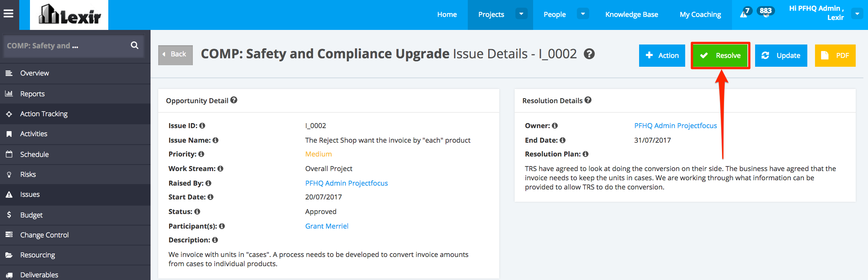Viewport: 868px width, 280px height.
Task: Click info icon beside Start Date
Action: (210, 197)
